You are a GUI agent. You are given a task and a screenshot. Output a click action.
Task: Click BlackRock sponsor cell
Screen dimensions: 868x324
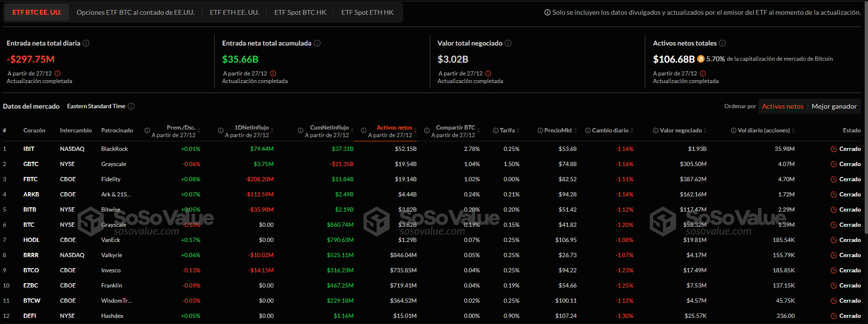pos(114,149)
